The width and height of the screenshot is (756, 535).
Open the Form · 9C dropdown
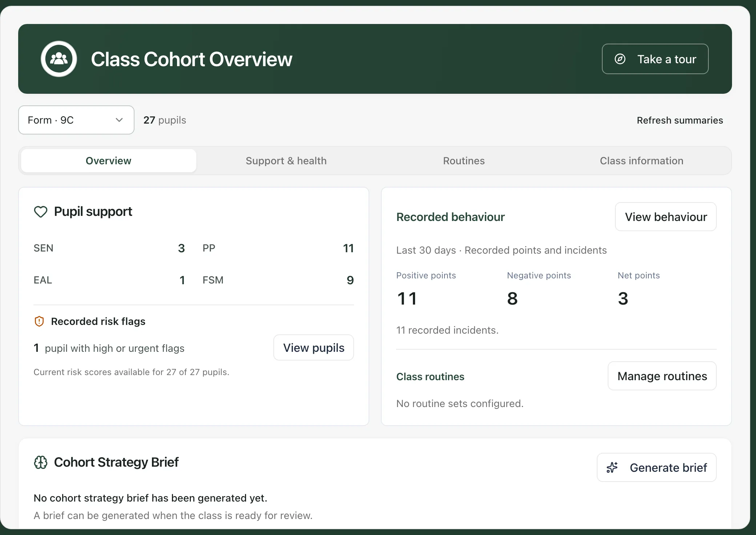click(76, 120)
